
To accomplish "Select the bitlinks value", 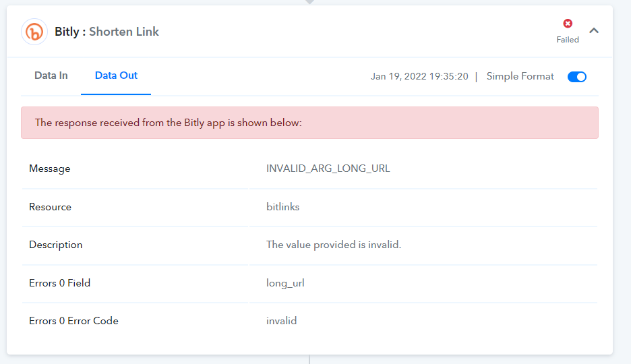I will (282, 207).
